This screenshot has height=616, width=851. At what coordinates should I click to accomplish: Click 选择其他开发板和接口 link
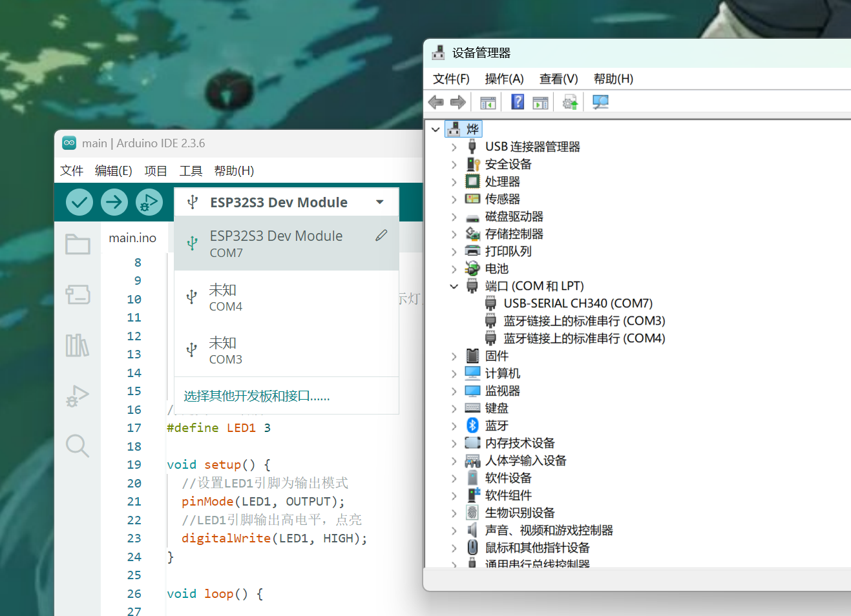(257, 396)
